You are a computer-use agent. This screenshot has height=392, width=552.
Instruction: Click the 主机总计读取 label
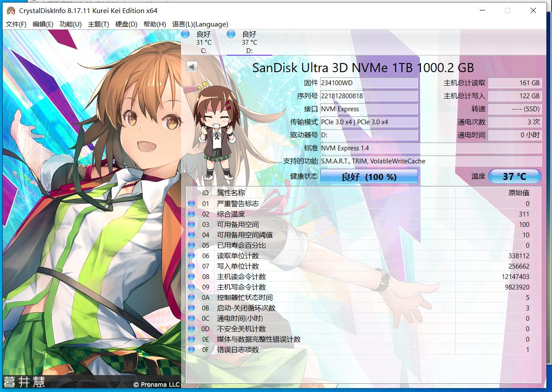(x=465, y=83)
